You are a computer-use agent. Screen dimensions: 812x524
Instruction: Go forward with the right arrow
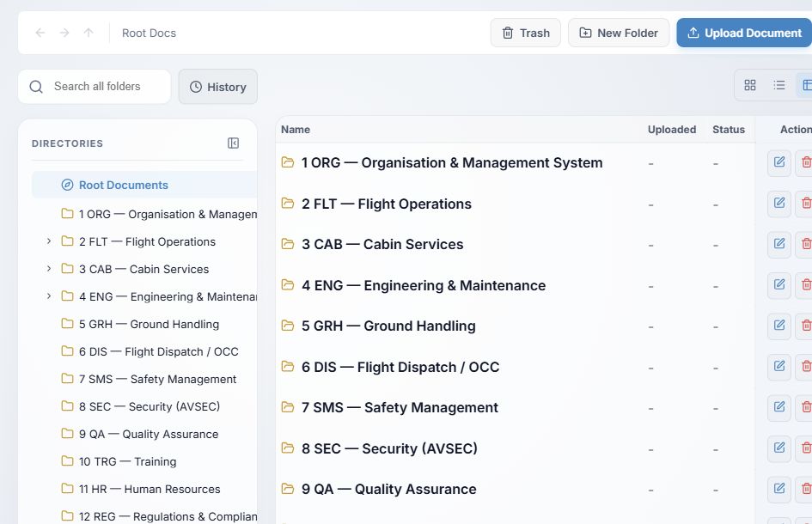click(x=64, y=33)
